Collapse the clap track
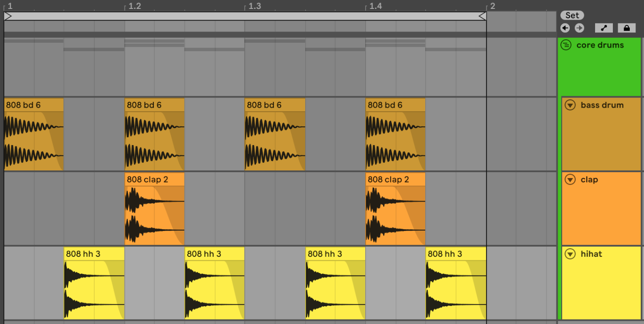The width and height of the screenshot is (644, 324). click(570, 180)
